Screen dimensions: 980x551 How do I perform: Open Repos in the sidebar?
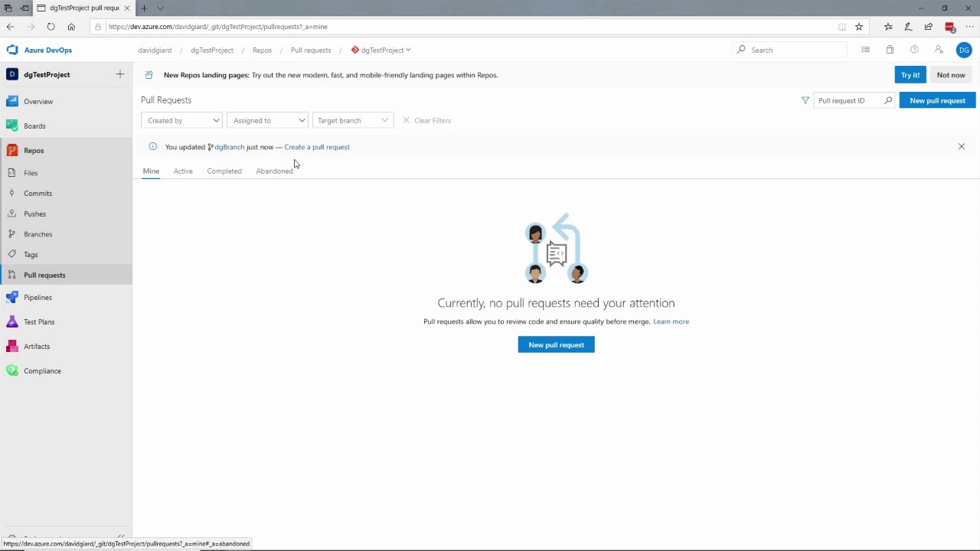coord(34,150)
